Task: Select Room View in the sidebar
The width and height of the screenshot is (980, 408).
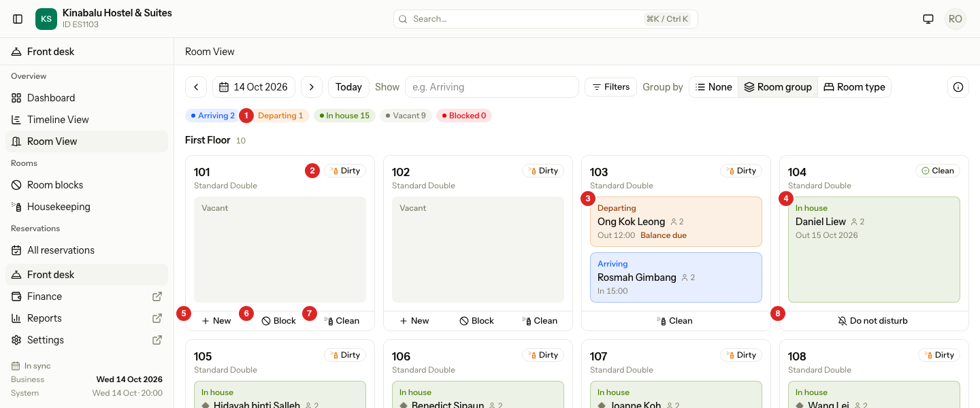Action: (86, 141)
